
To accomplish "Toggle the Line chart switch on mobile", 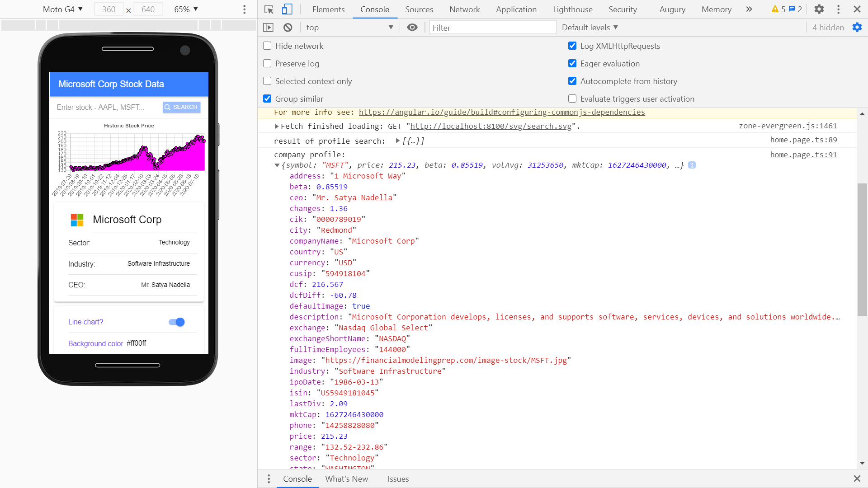I will click(x=177, y=322).
